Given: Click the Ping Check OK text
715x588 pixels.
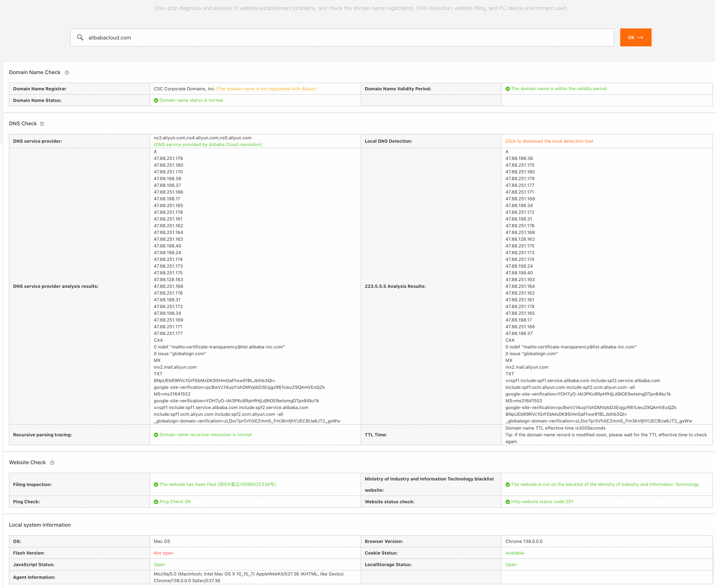Looking at the screenshot, I should (x=175, y=502).
